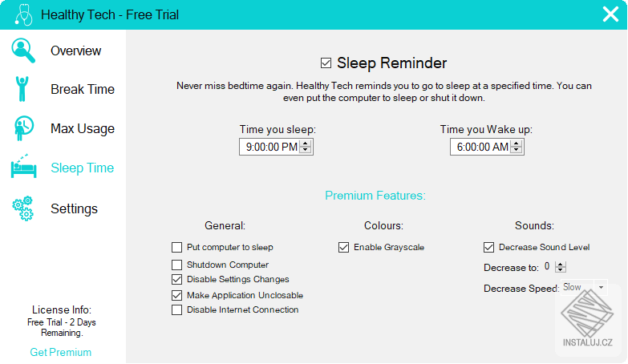Click the sleep time spinner arrows

tap(306, 147)
